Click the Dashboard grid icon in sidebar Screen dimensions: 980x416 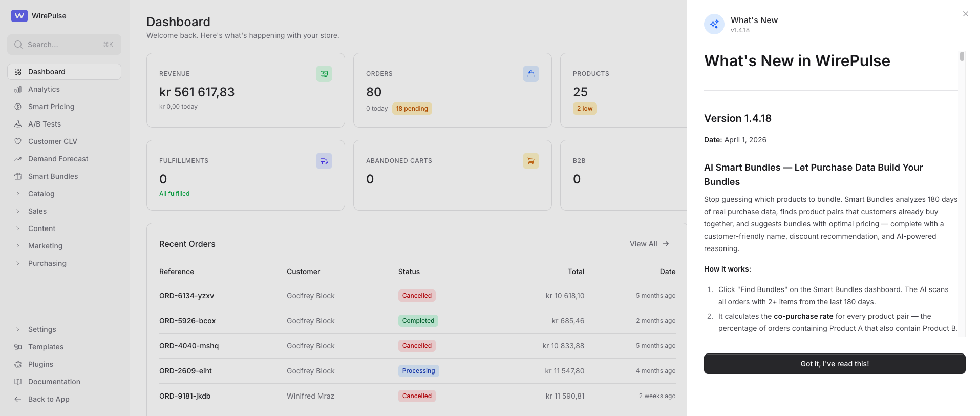pos(18,72)
